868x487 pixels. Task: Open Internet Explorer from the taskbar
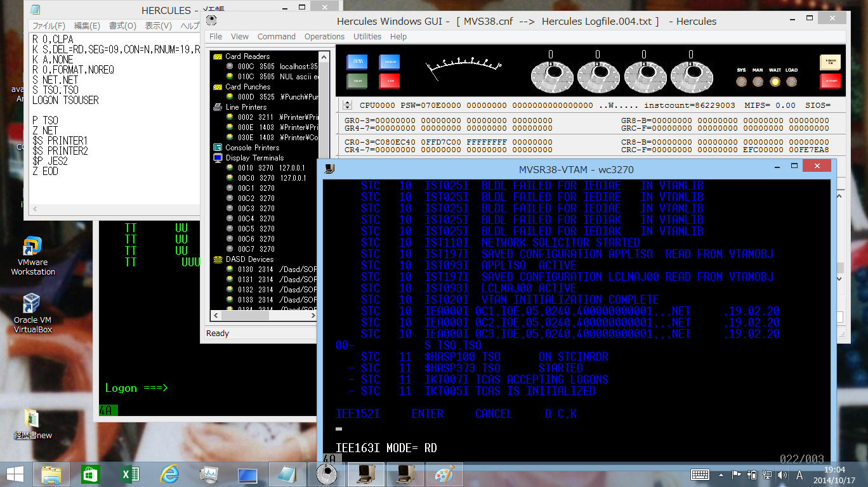169,474
